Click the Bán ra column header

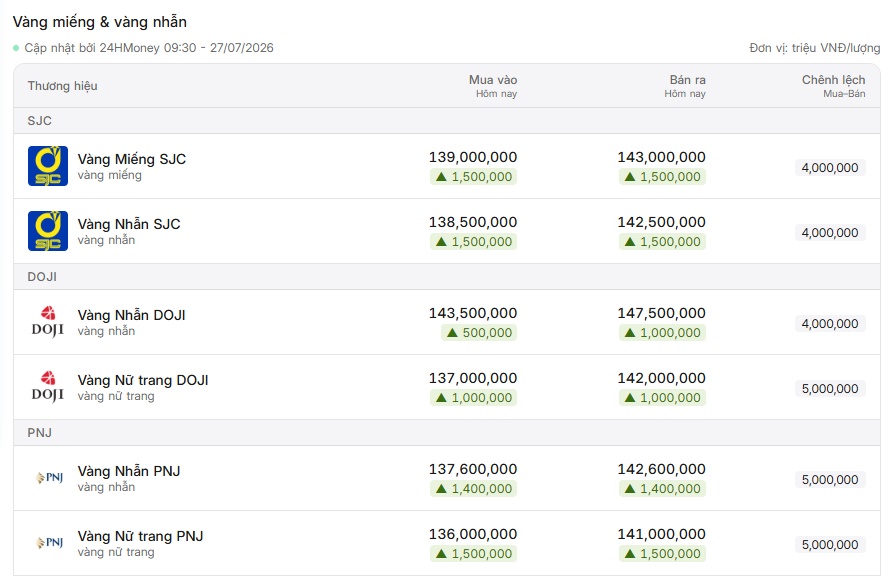click(x=685, y=86)
